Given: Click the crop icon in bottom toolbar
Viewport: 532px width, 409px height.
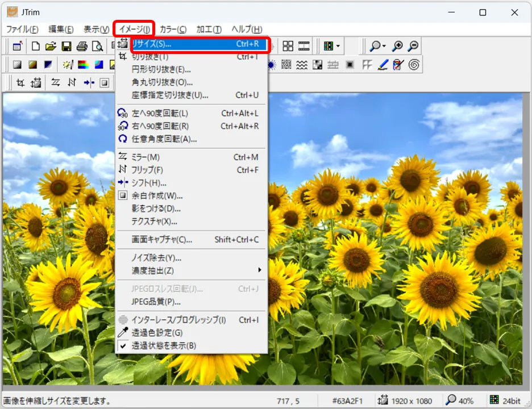Looking at the screenshot, I should pyautogui.click(x=20, y=83).
